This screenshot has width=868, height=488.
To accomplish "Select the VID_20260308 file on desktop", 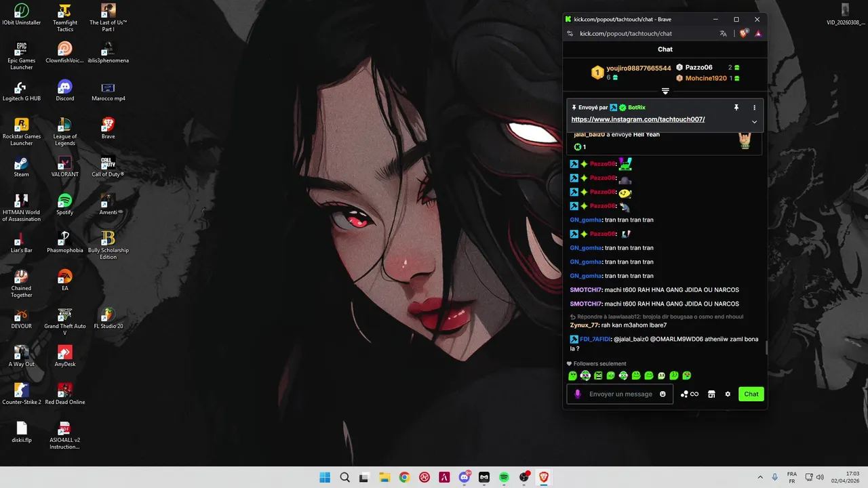I will click(x=845, y=15).
